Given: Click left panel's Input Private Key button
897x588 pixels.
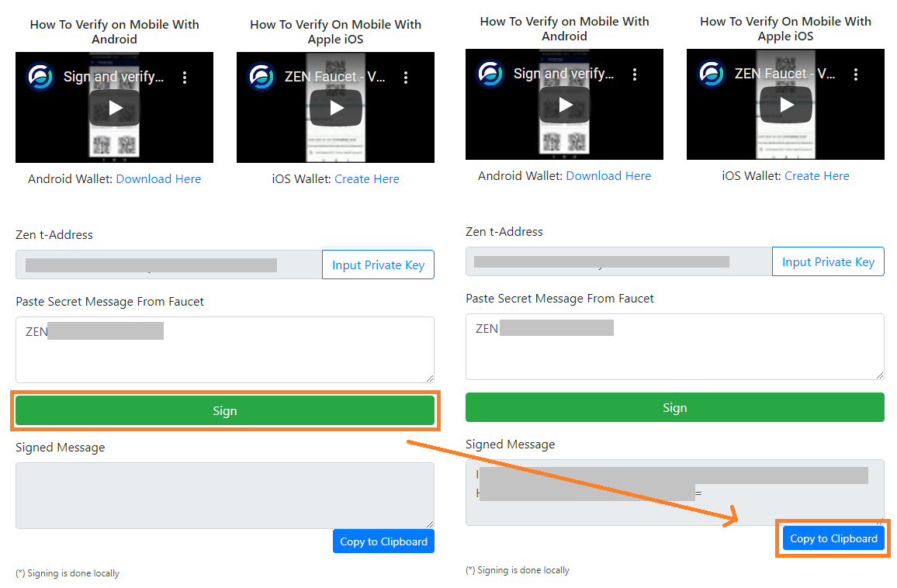Looking at the screenshot, I should pyautogui.click(x=378, y=265).
